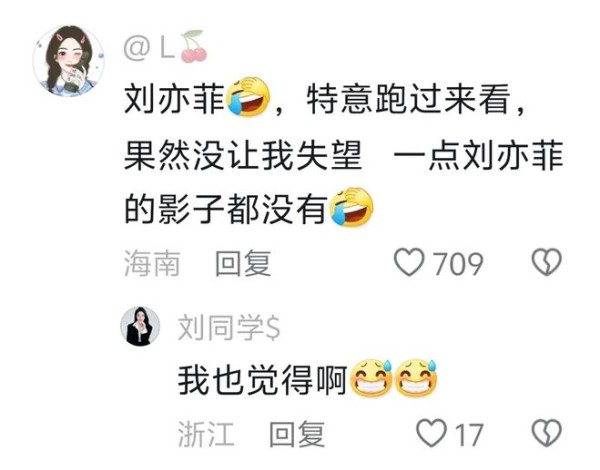
Task: Open the cartoon girl avatar profile
Action: 69,61
